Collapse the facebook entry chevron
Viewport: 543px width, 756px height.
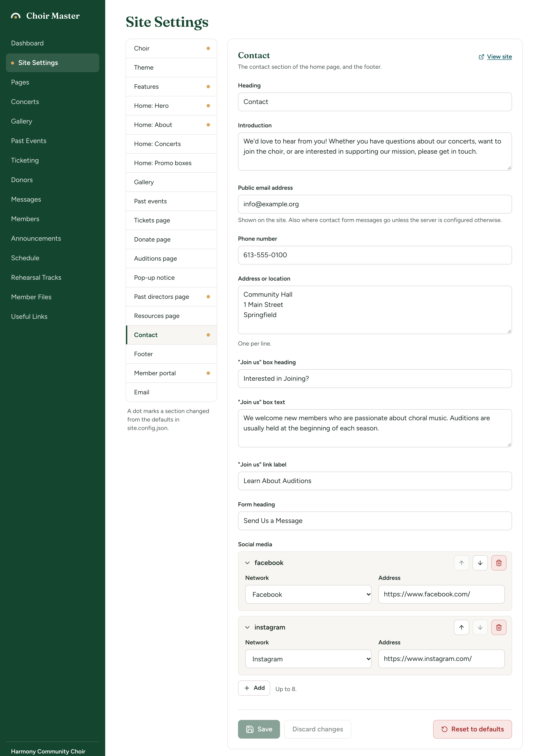247,563
